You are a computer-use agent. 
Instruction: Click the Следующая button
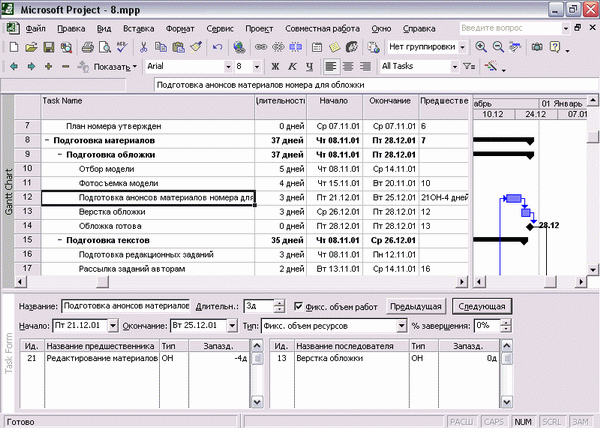coord(482,306)
